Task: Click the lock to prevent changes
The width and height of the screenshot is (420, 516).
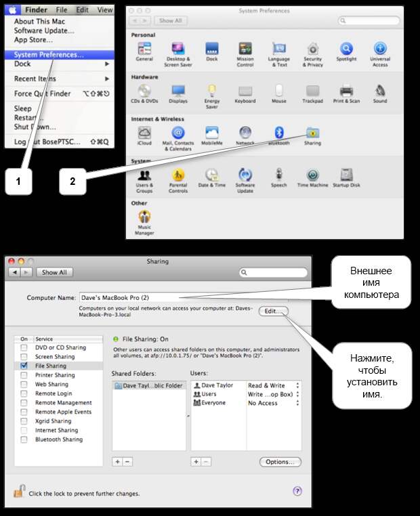Action: (x=19, y=492)
